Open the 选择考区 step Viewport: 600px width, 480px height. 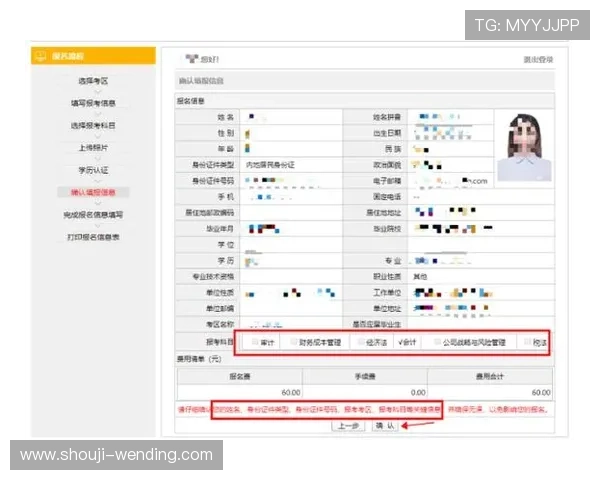[x=93, y=81]
